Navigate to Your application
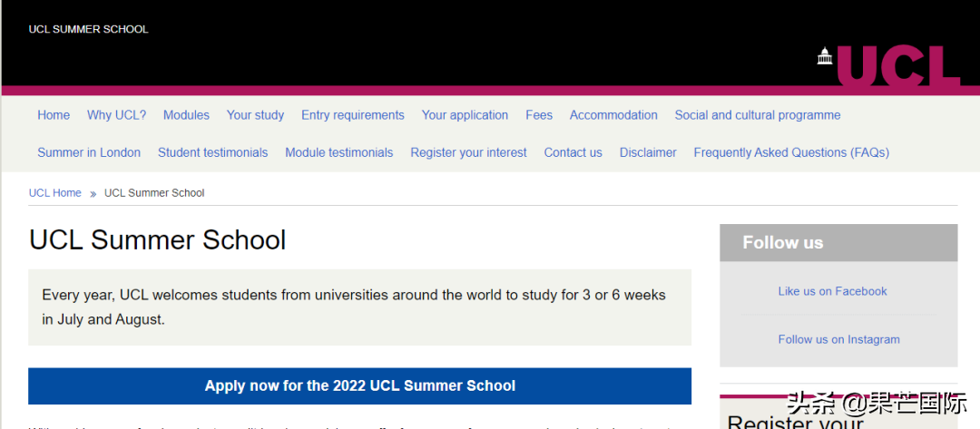Screen dimensions: 980x429 coord(465,115)
